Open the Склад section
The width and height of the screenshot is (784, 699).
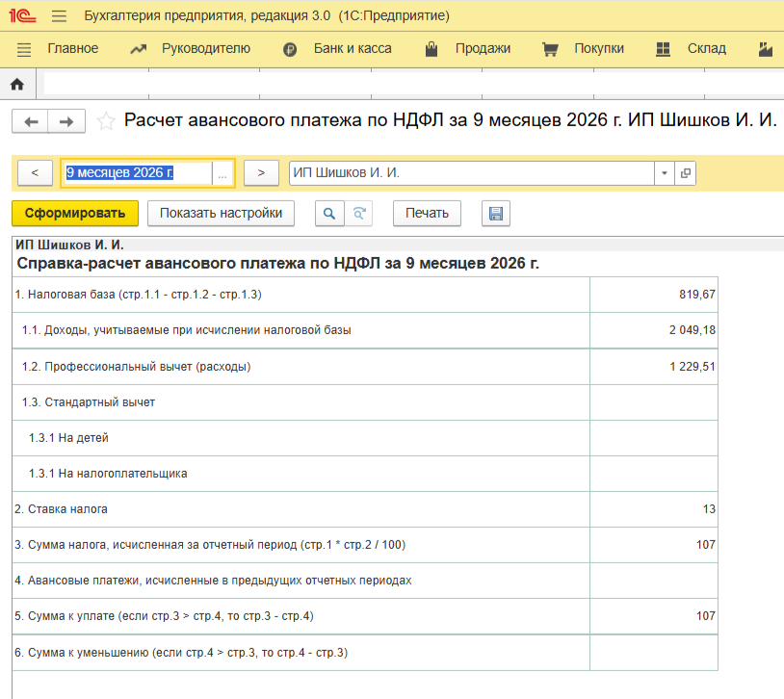click(707, 48)
